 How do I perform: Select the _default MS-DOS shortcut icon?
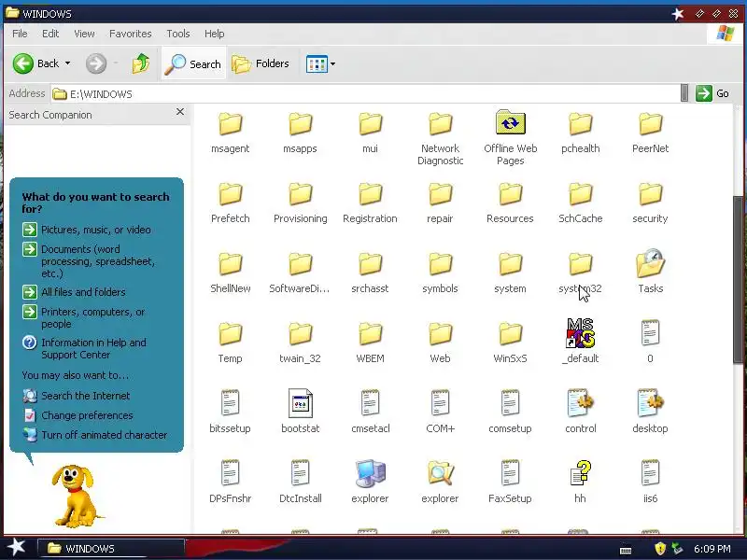[580, 333]
